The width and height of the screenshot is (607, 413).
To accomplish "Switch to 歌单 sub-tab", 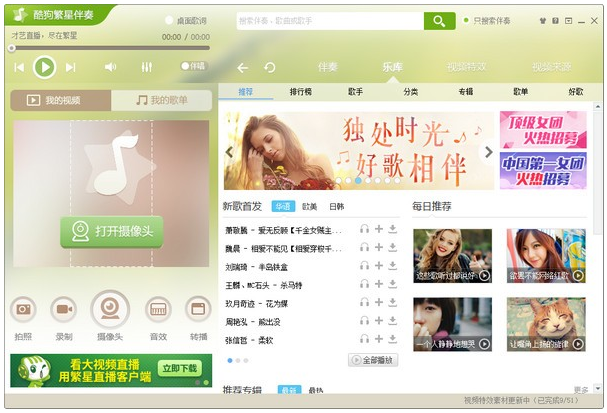I will [521, 92].
